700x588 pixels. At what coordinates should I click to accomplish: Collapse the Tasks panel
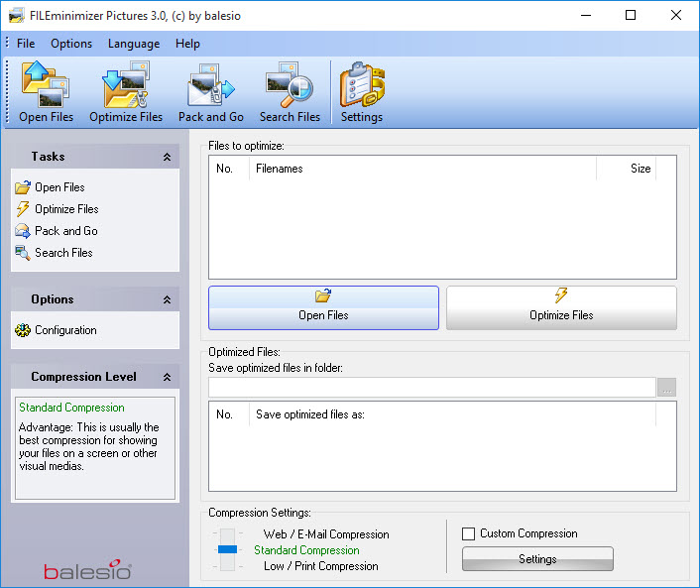point(167,157)
